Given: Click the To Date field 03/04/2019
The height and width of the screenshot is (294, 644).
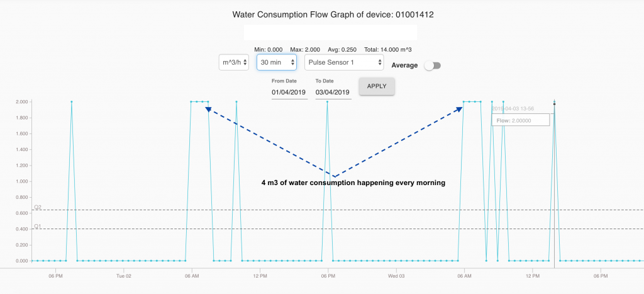Looking at the screenshot, I should pos(333,93).
